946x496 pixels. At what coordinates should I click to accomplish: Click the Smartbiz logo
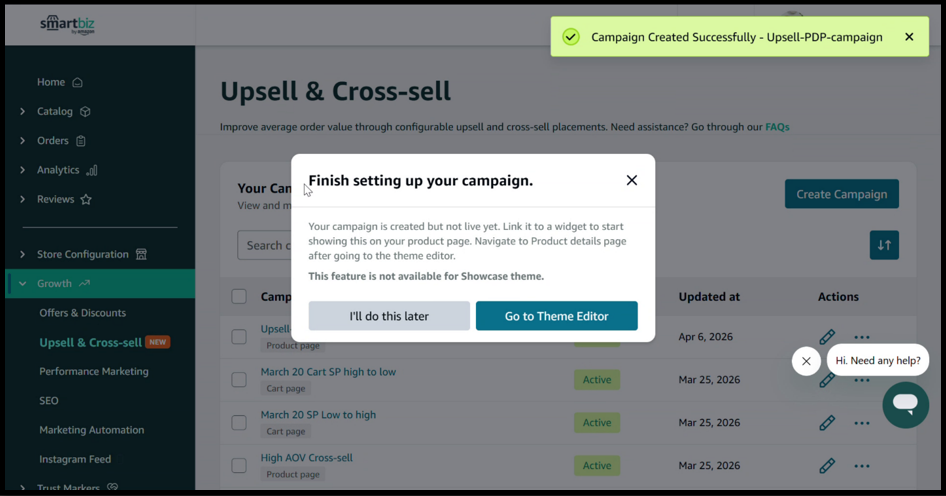pyautogui.click(x=68, y=25)
